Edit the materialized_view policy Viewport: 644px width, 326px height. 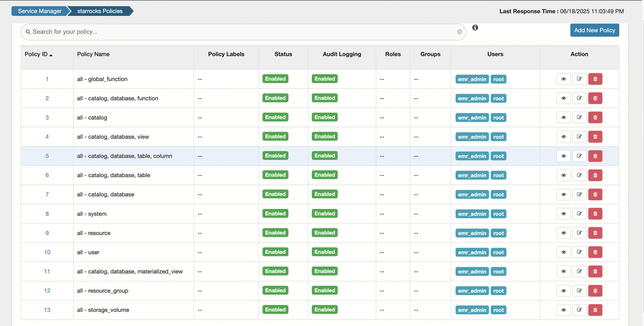(579, 272)
